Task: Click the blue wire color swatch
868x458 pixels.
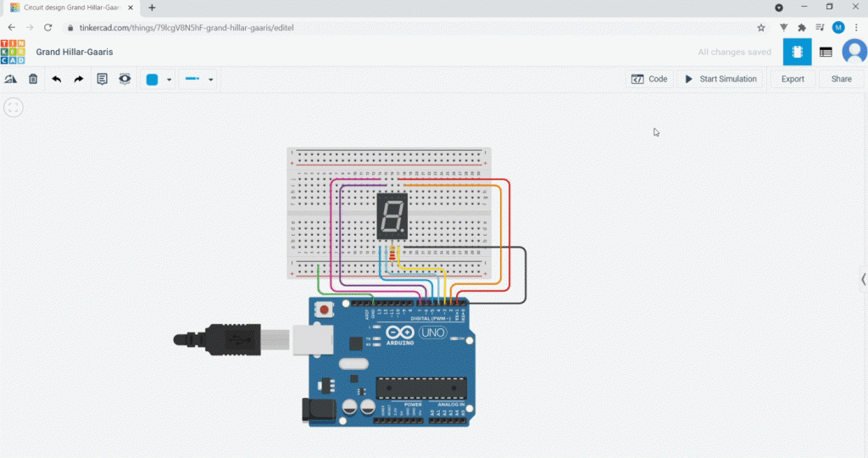Action: [153, 79]
